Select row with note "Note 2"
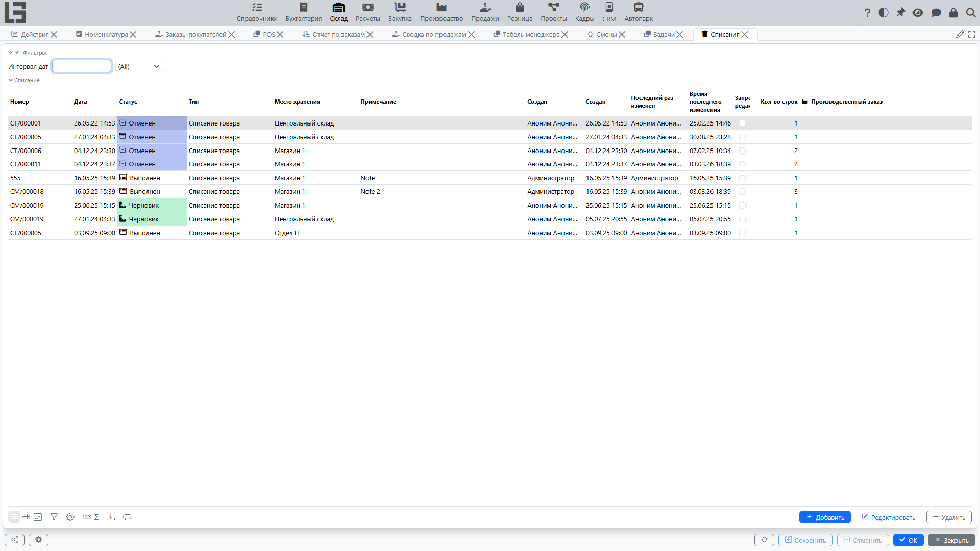Viewport: 980px width, 551px height. click(x=490, y=192)
